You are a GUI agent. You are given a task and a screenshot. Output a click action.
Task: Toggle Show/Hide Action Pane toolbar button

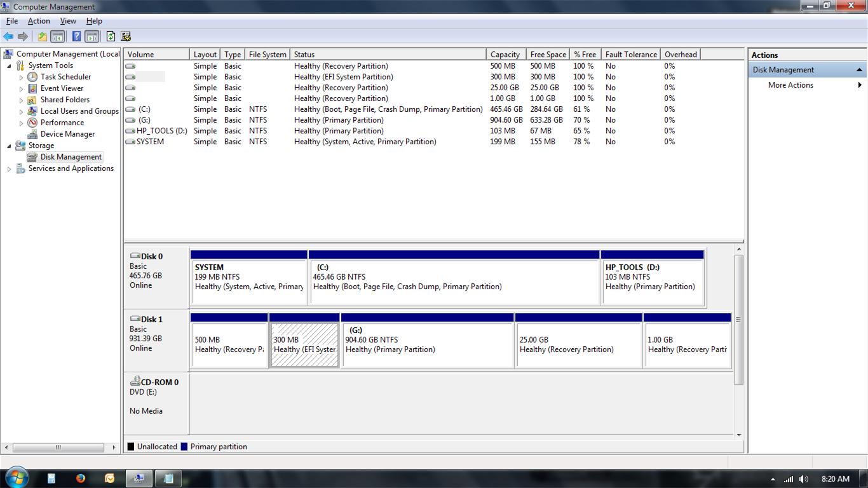(x=92, y=37)
